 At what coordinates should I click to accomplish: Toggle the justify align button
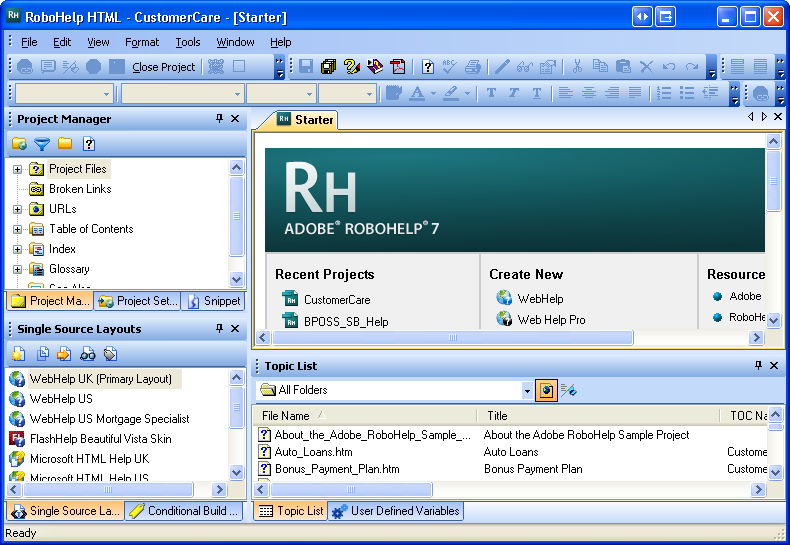[635, 93]
